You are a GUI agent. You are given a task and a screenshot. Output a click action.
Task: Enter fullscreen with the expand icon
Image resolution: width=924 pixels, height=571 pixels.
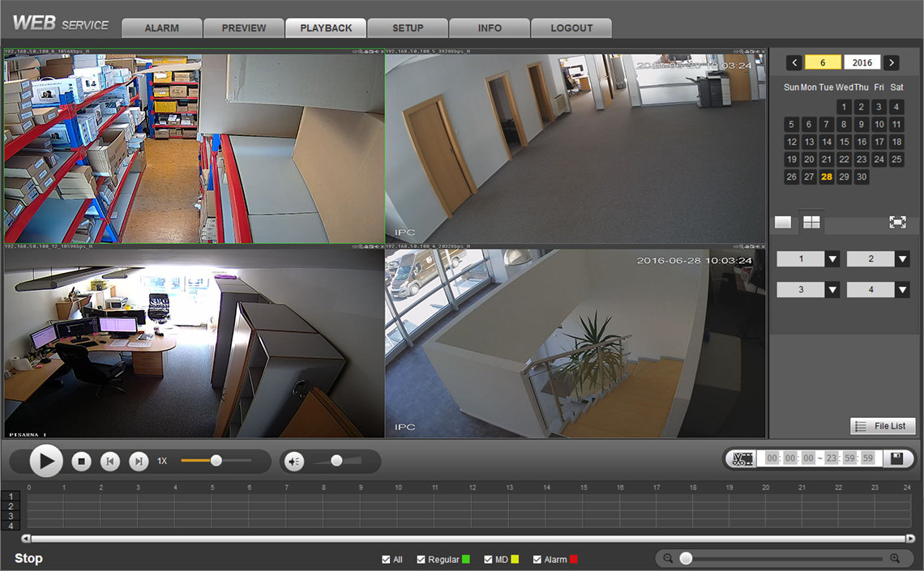897,222
